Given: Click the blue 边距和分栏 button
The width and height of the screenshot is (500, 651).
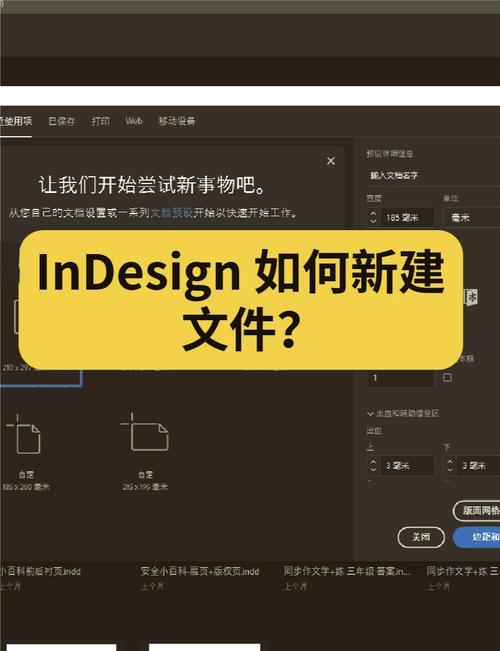Looking at the screenshot, I should coord(477,537).
